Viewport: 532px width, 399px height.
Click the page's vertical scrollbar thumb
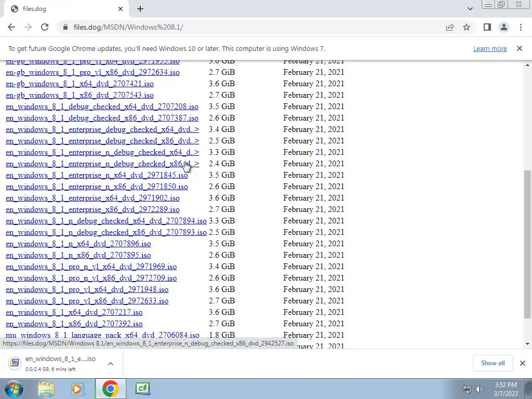pos(527,244)
